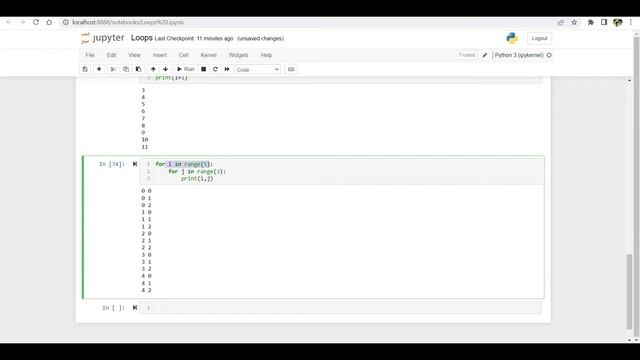Rename the notebook title Loops
This screenshot has width=640, height=360.
(x=142, y=38)
